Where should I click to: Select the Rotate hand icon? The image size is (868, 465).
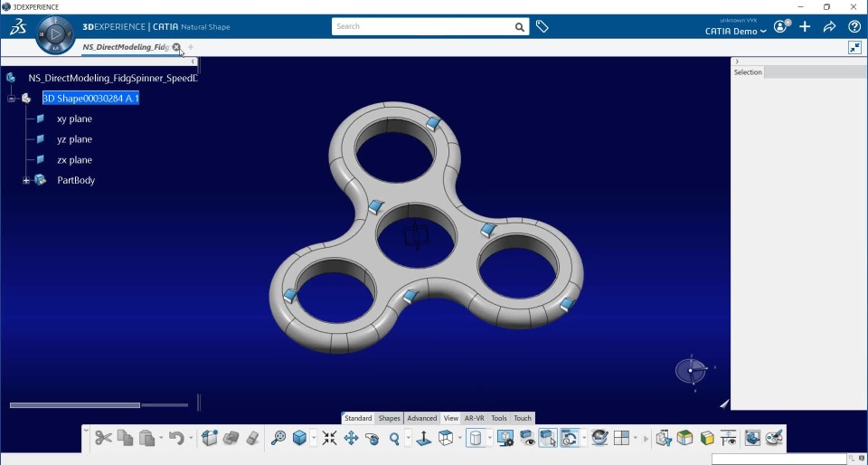pos(373,439)
